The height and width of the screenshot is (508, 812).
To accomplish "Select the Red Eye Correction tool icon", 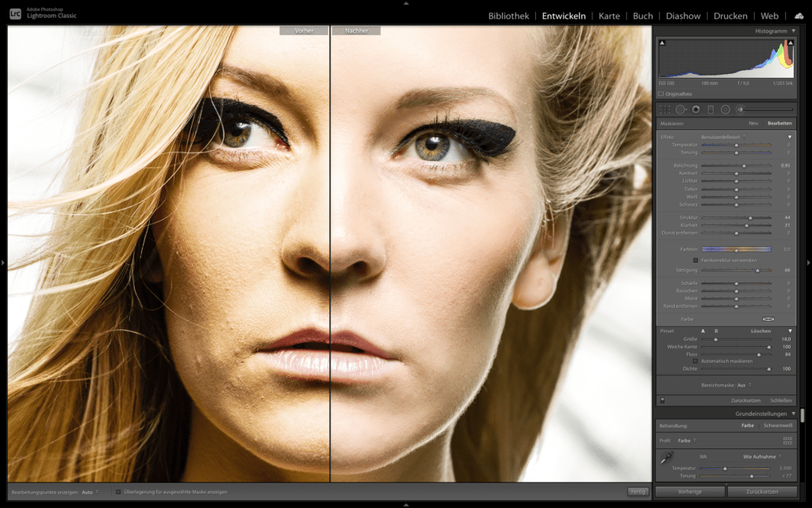I will 696,110.
